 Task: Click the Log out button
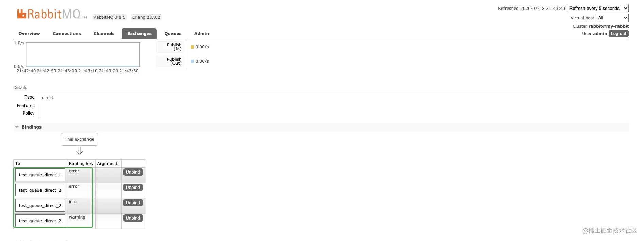coord(618,34)
